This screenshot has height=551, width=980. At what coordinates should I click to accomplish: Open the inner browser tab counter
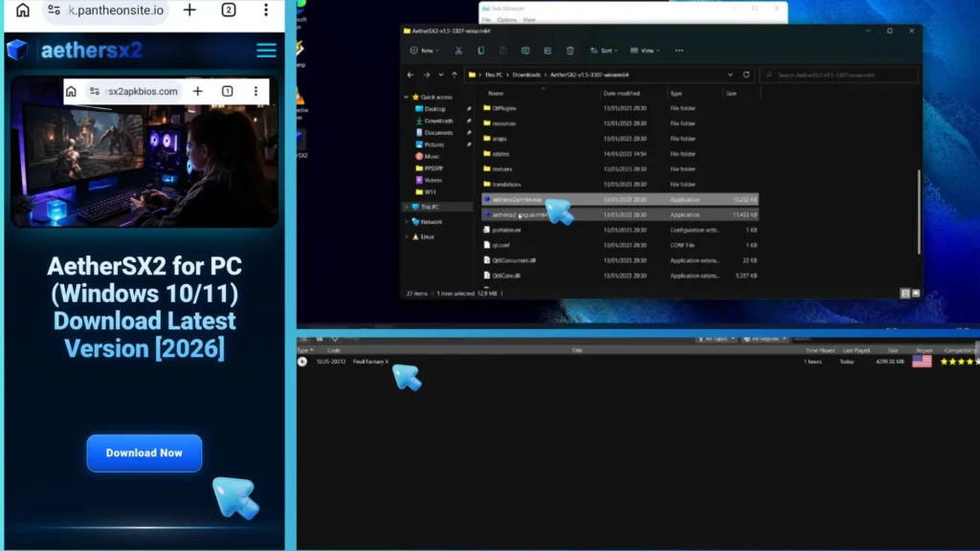tap(228, 91)
